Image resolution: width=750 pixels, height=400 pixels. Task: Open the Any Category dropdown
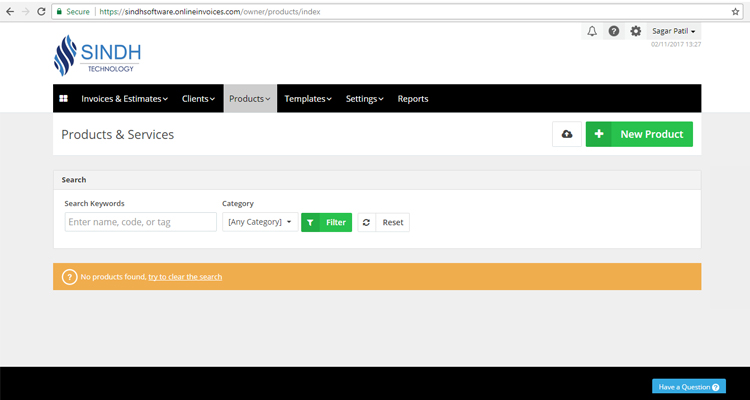(259, 222)
